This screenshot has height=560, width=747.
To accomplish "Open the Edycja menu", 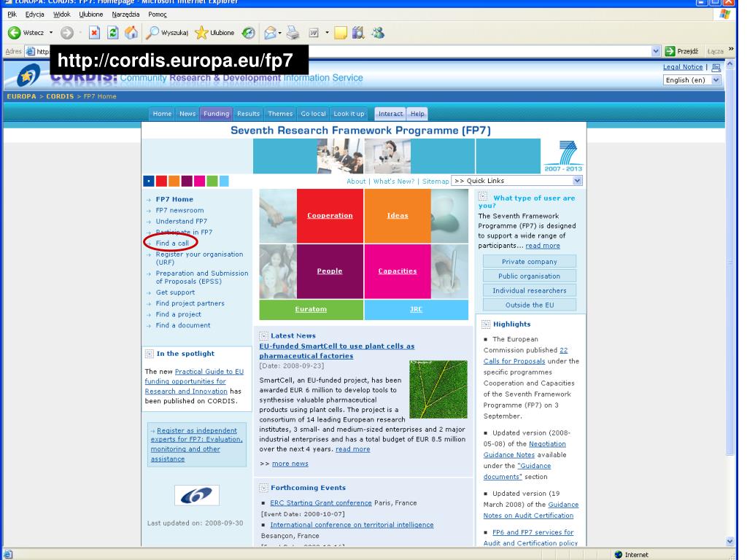I will tap(34, 15).
